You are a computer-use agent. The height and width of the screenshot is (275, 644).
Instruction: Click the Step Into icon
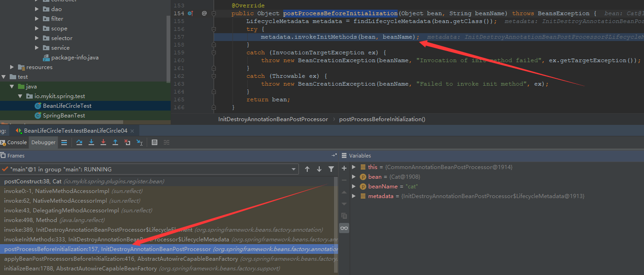[91, 143]
